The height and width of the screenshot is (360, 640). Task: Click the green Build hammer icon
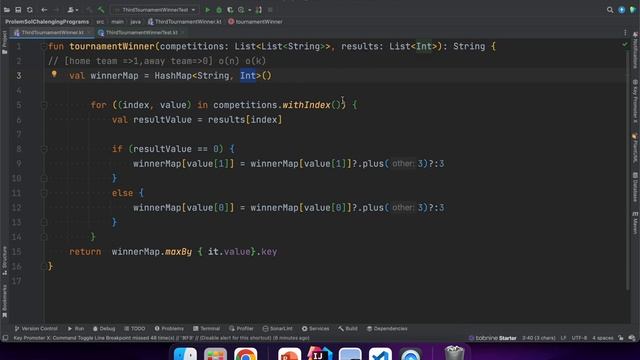click(x=101, y=10)
